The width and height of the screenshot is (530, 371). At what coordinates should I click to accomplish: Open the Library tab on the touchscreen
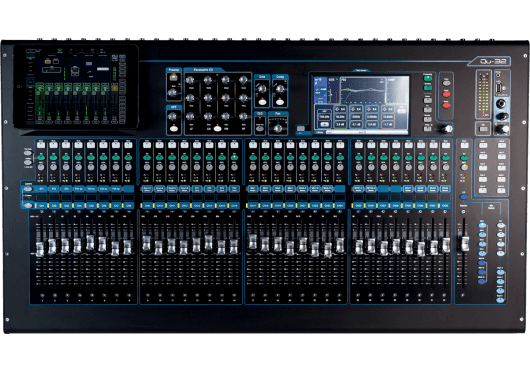pyautogui.click(x=320, y=133)
